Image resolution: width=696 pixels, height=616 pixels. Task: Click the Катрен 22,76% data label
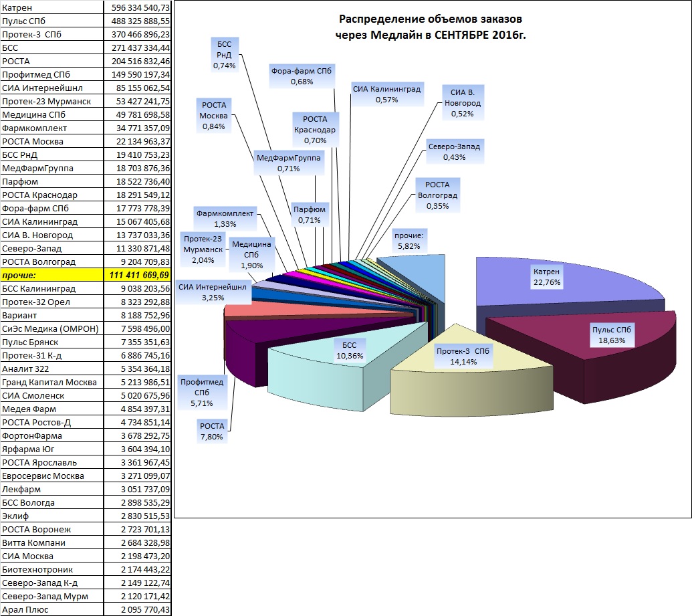(x=547, y=277)
